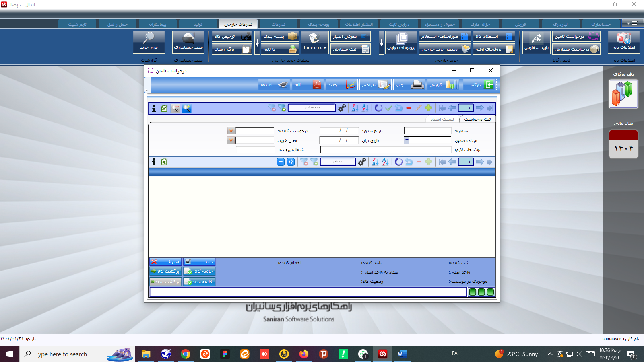Collapse the grid with the blue minus toggle
Screen dimensions: 644x362
pyautogui.click(x=280, y=162)
